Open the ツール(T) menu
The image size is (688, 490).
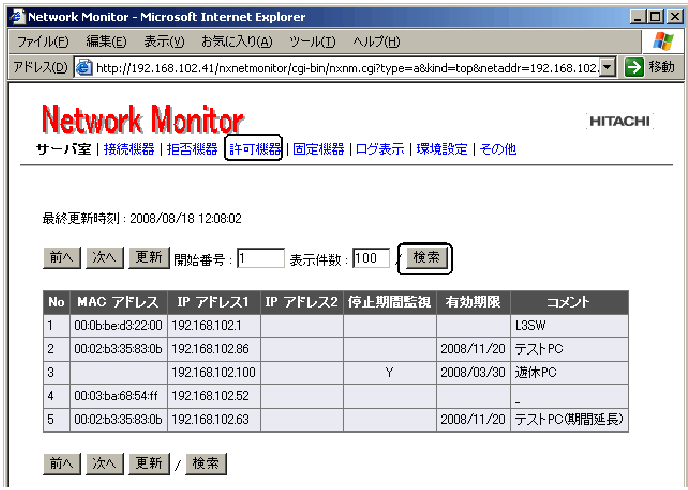(312, 42)
